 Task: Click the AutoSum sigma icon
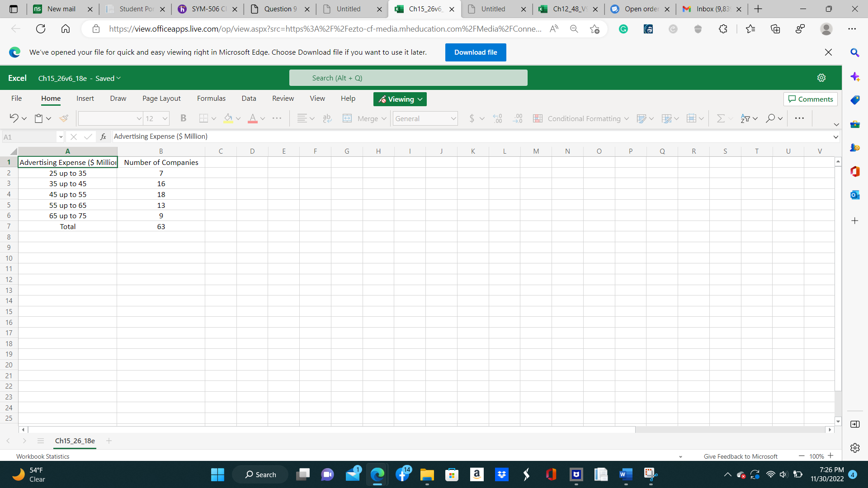tap(721, 118)
